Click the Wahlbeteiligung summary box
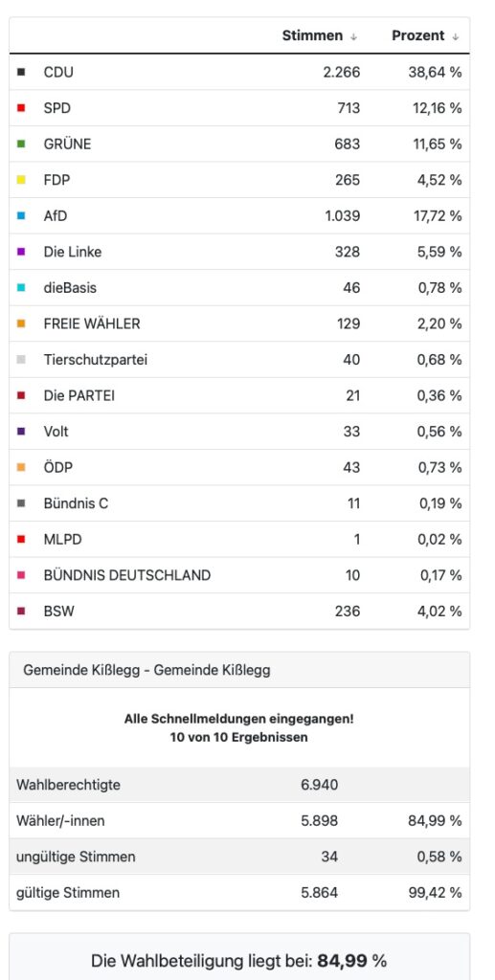The width and height of the screenshot is (495, 980). coord(239,957)
